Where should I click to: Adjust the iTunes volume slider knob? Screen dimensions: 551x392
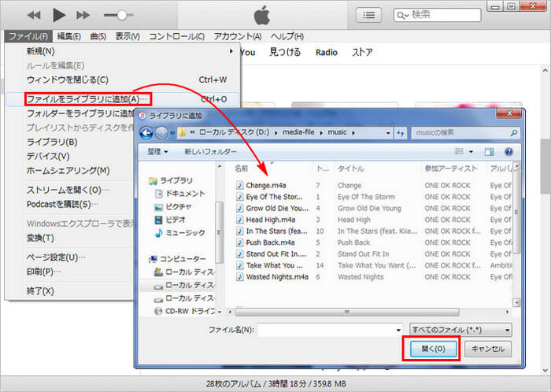(121, 15)
